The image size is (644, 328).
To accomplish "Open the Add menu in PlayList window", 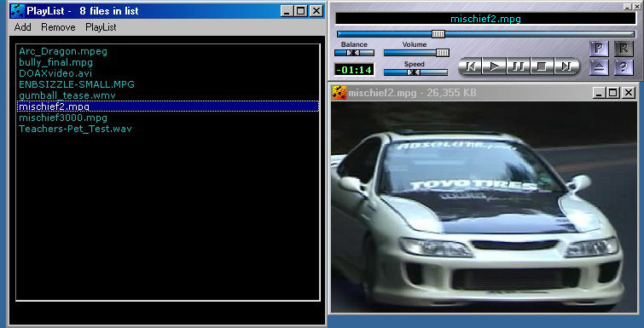I will pos(22,27).
